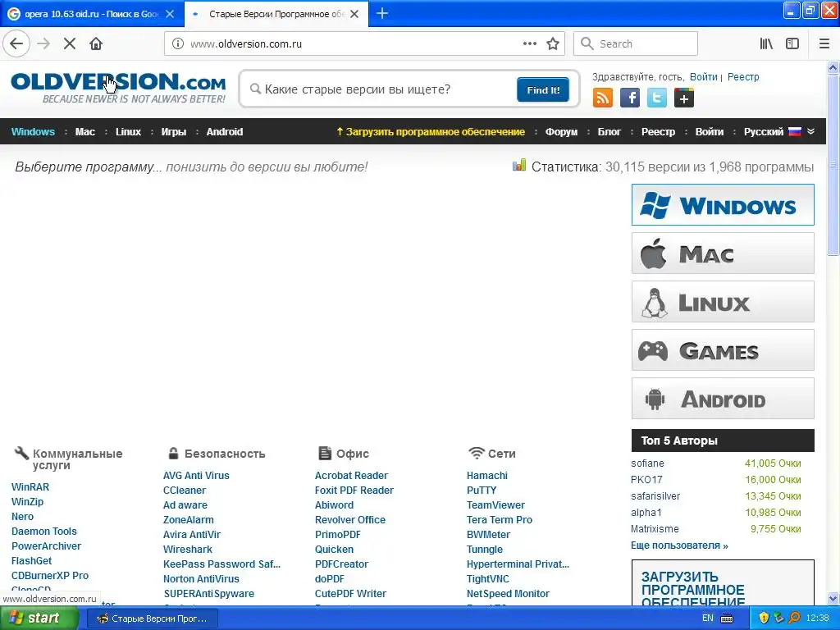Click the Войти link near greeting
This screenshot has width=840, height=630.
703,76
